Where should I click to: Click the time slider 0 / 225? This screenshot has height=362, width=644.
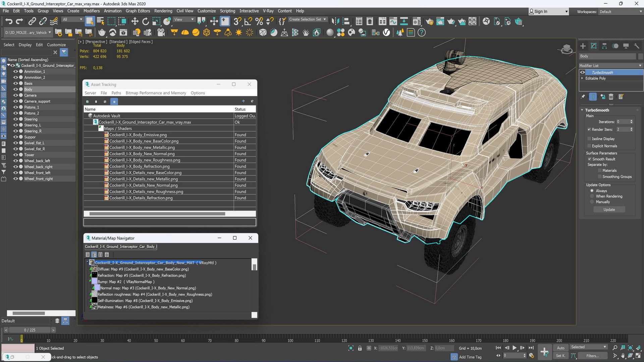click(x=30, y=330)
